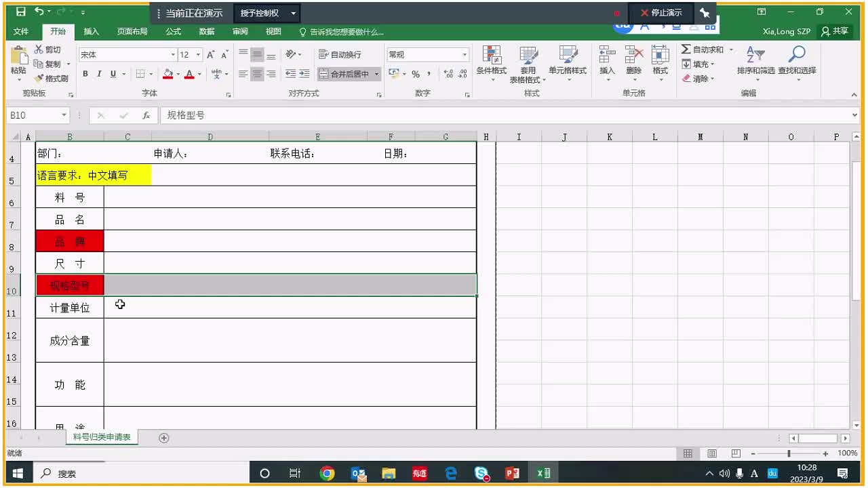The height and width of the screenshot is (488, 868).
Task: Switch to the View (视图) tab
Action: pos(273,31)
